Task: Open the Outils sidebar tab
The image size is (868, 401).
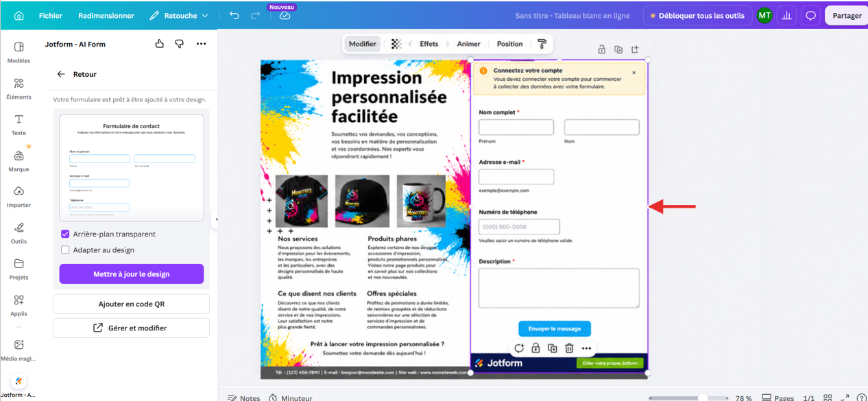Action: tap(19, 233)
